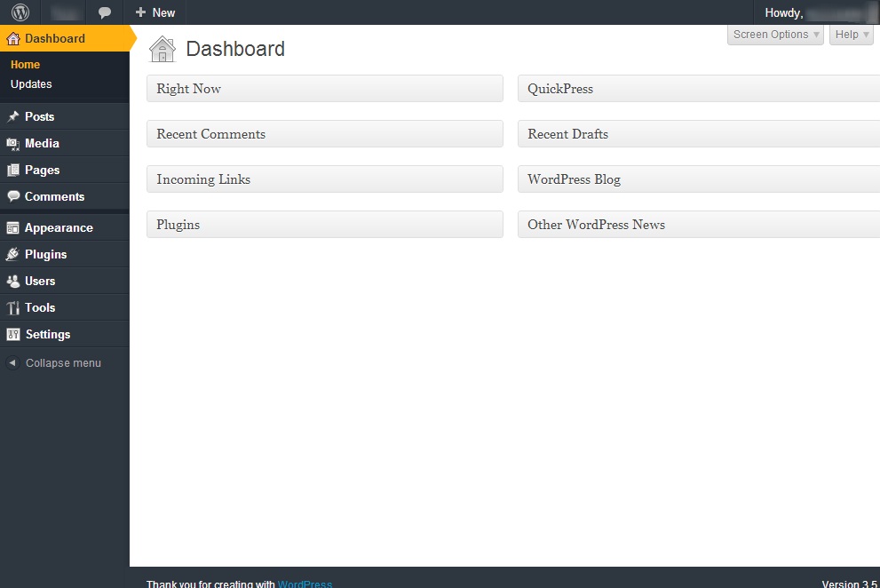Click the Media icon in sidebar
The height and width of the screenshot is (588, 880).
pyautogui.click(x=13, y=144)
